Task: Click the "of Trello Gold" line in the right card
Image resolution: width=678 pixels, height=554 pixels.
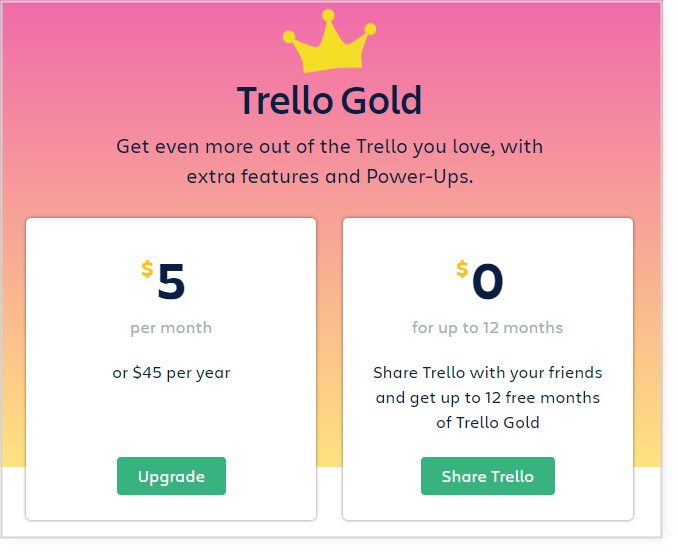Action: [488, 423]
